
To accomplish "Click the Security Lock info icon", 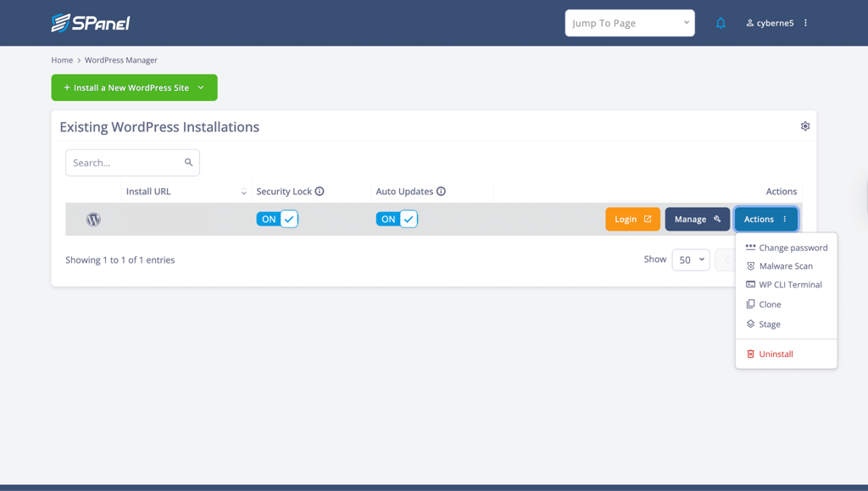I will 320,191.
